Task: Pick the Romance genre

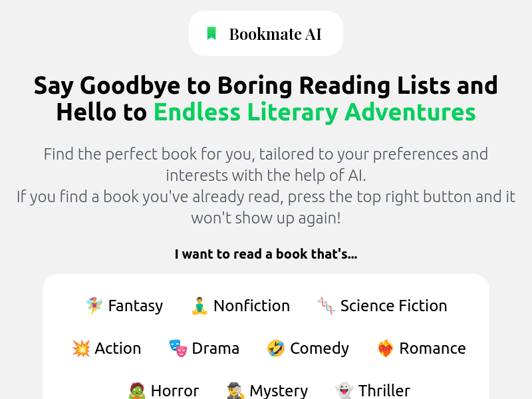Action: point(421,348)
